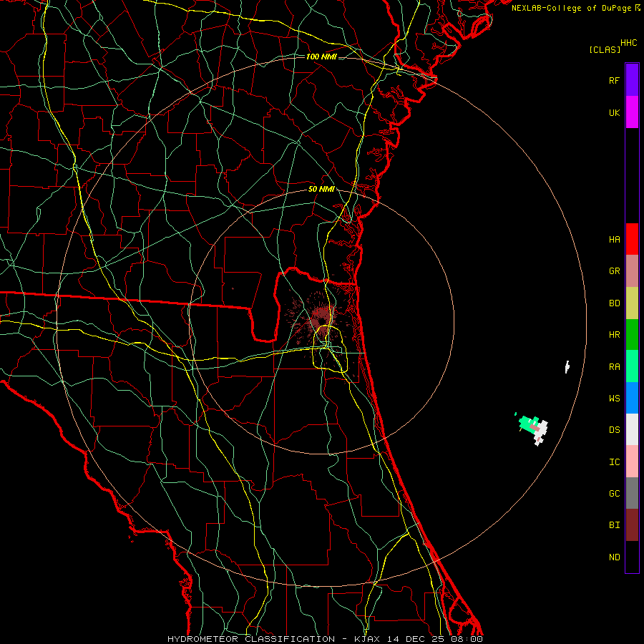Click the 100 NMI range ring label
644x644 pixels.
[x=321, y=57]
